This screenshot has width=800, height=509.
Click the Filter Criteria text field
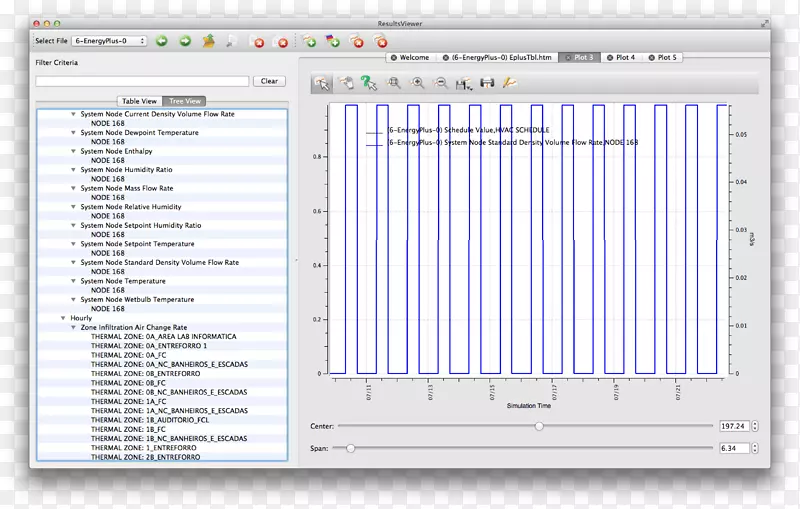142,81
